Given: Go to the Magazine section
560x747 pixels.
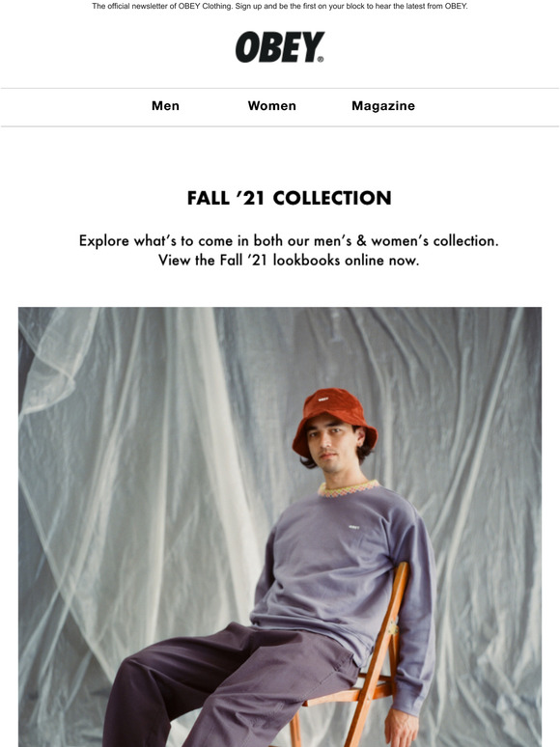Looking at the screenshot, I should tap(383, 106).
